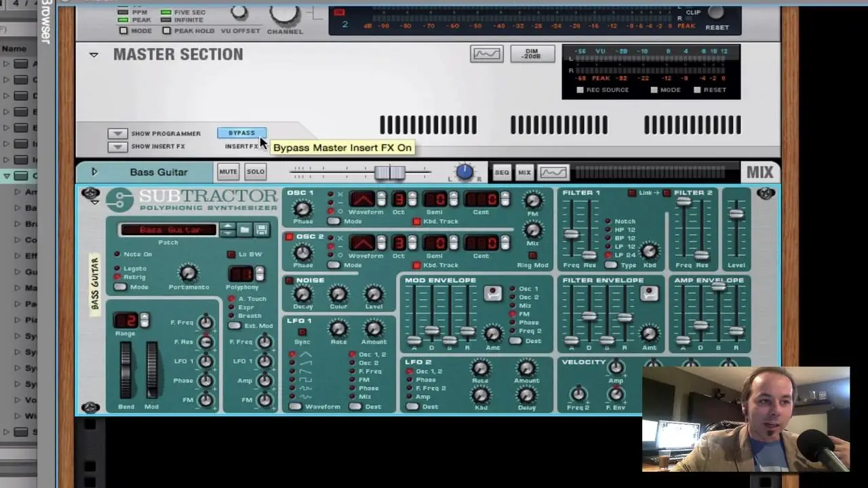Select the next or previous patch arrows

click(228, 230)
